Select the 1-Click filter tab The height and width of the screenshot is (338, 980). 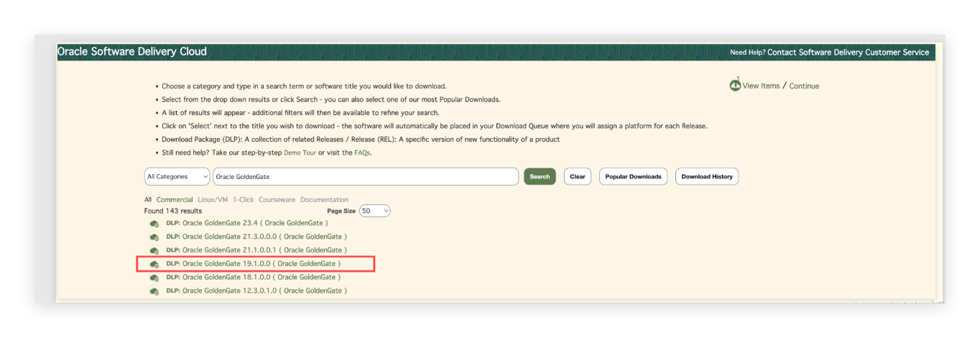pos(244,200)
